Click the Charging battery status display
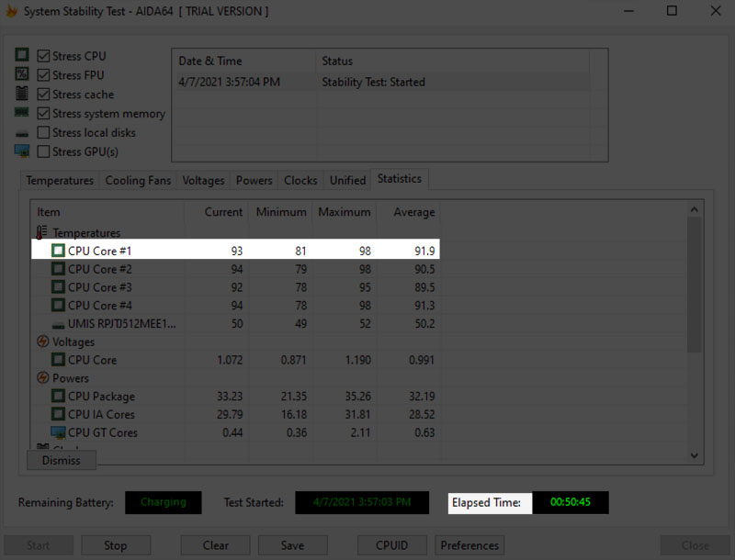 164,502
